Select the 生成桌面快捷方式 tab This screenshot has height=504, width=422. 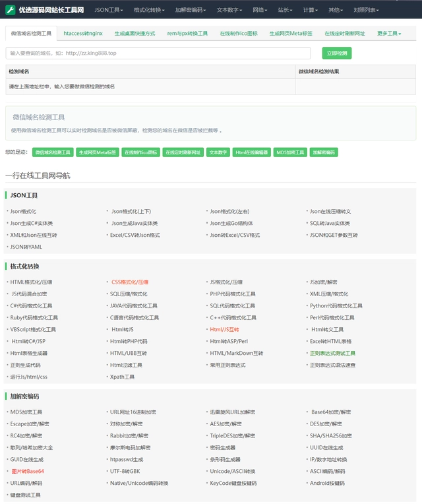coord(135,34)
